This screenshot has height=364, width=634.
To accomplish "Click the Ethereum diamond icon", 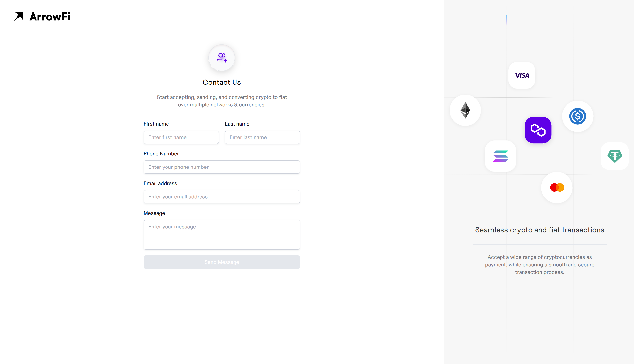I will (x=465, y=110).
